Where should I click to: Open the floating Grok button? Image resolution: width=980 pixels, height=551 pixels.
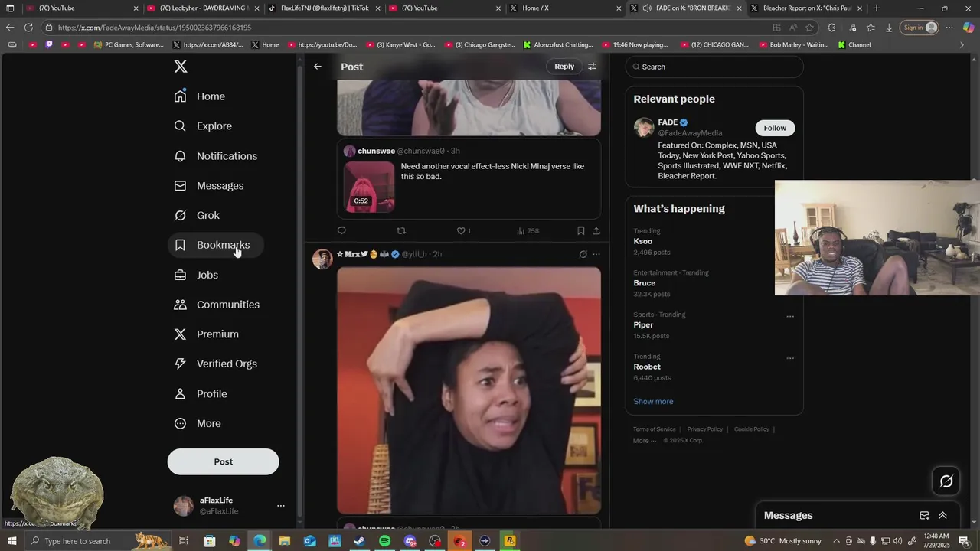tap(946, 481)
